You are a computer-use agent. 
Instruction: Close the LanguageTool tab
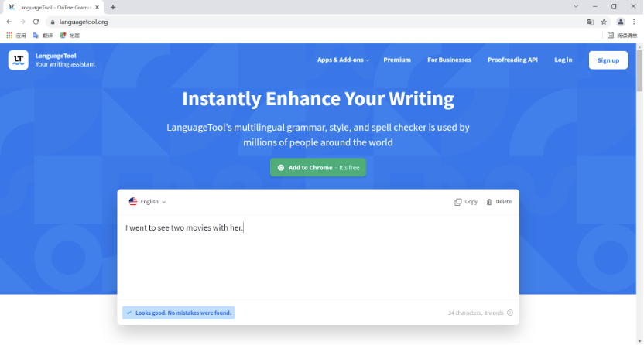coord(98,7)
